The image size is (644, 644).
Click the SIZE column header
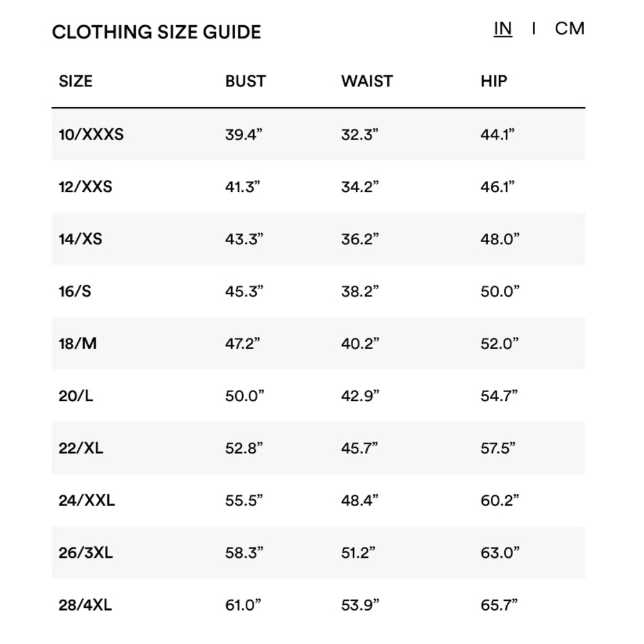(75, 81)
